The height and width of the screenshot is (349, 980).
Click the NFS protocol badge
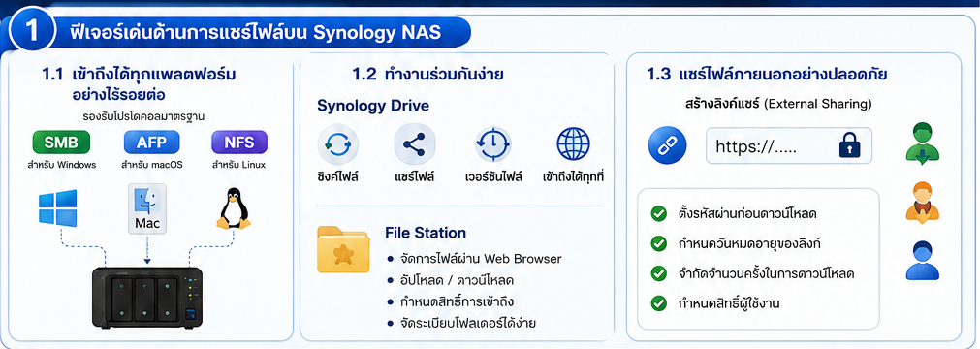pyautogui.click(x=239, y=143)
